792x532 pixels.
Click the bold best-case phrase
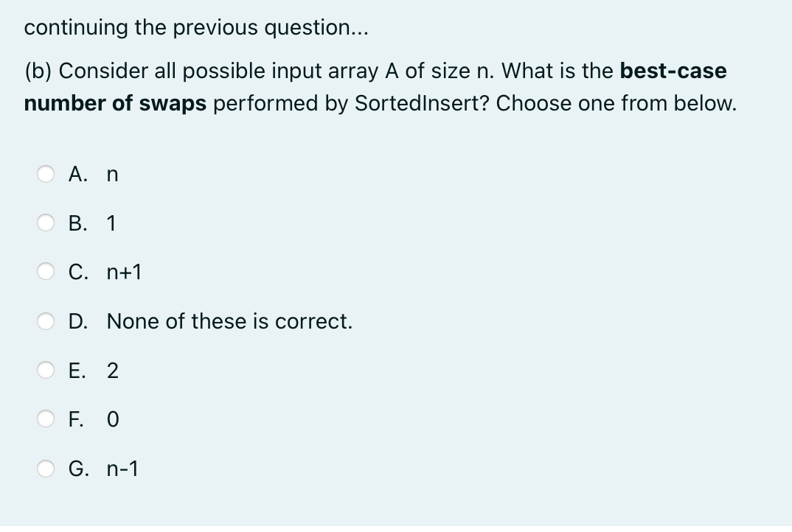point(673,70)
